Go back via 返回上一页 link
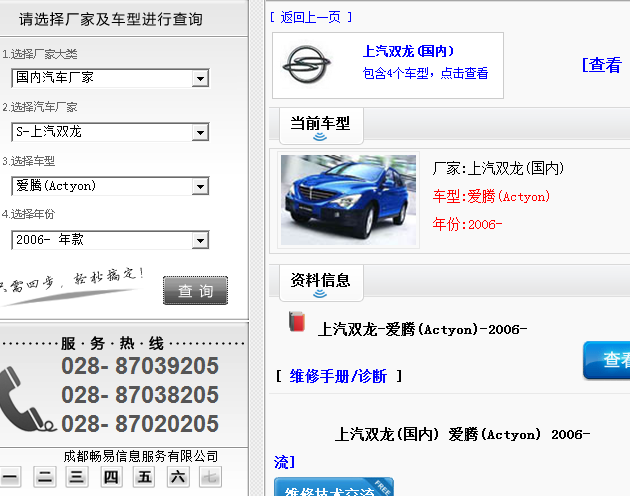 [x=311, y=17]
